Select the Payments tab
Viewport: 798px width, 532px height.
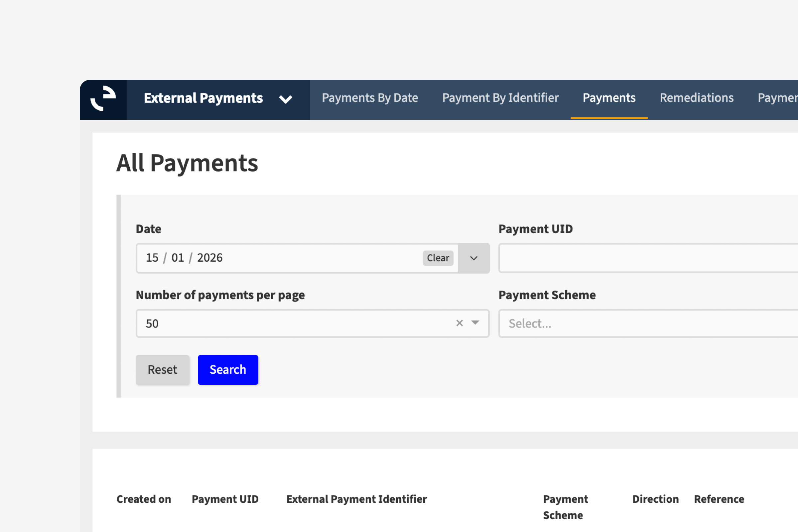(x=609, y=98)
